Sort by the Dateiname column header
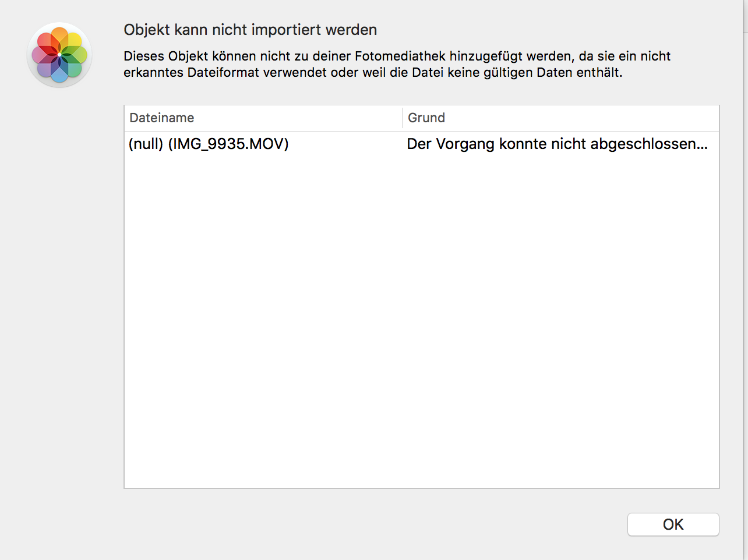This screenshot has height=560, width=748. pyautogui.click(x=162, y=118)
